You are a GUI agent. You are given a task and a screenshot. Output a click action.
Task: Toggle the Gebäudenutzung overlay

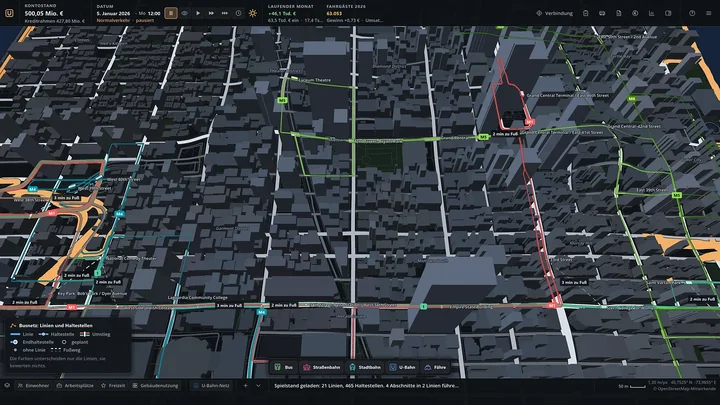click(x=155, y=386)
